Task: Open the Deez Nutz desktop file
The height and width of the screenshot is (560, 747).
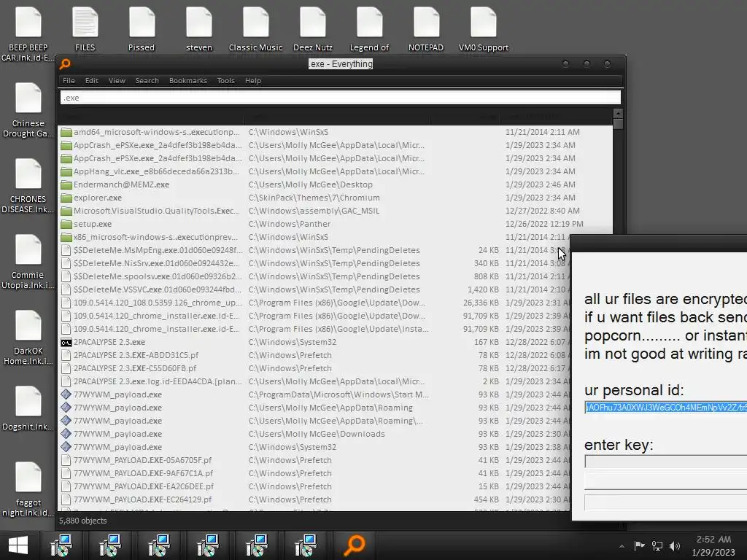Action: coord(312,29)
